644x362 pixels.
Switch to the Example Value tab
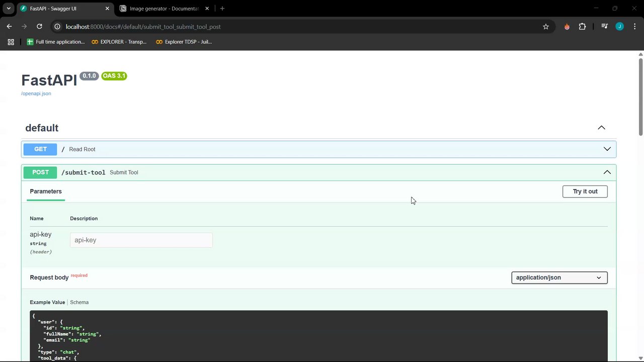(x=47, y=302)
